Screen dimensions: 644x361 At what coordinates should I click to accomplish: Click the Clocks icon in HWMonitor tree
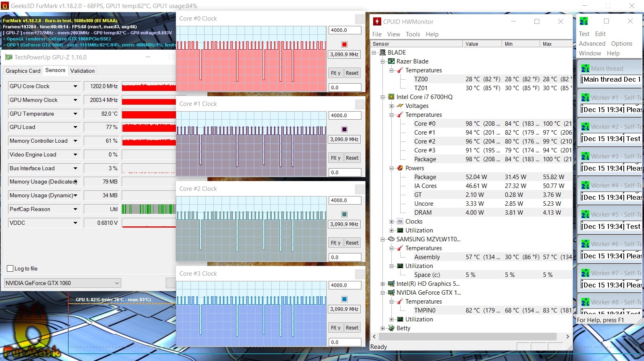(400, 222)
